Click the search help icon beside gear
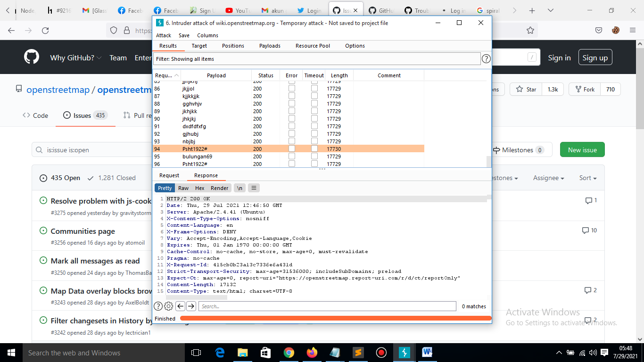The image size is (644, 362). point(158,306)
